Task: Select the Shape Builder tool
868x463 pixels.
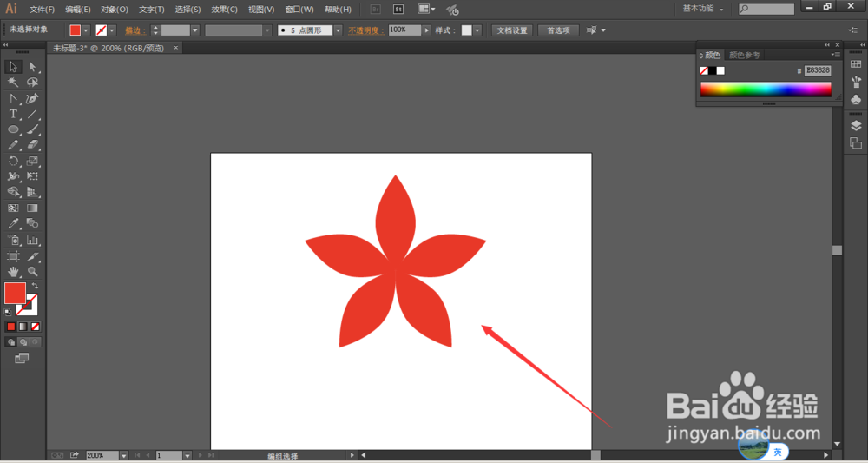Action: tap(13, 192)
